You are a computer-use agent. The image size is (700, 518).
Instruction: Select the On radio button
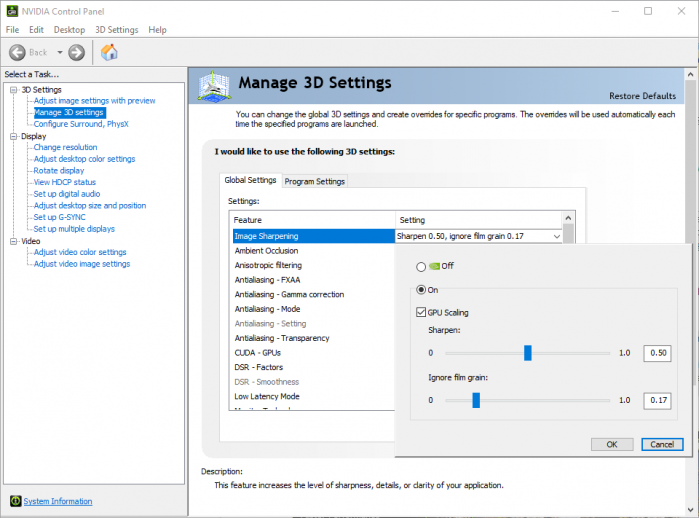pyautogui.click(x=420, y=289)
